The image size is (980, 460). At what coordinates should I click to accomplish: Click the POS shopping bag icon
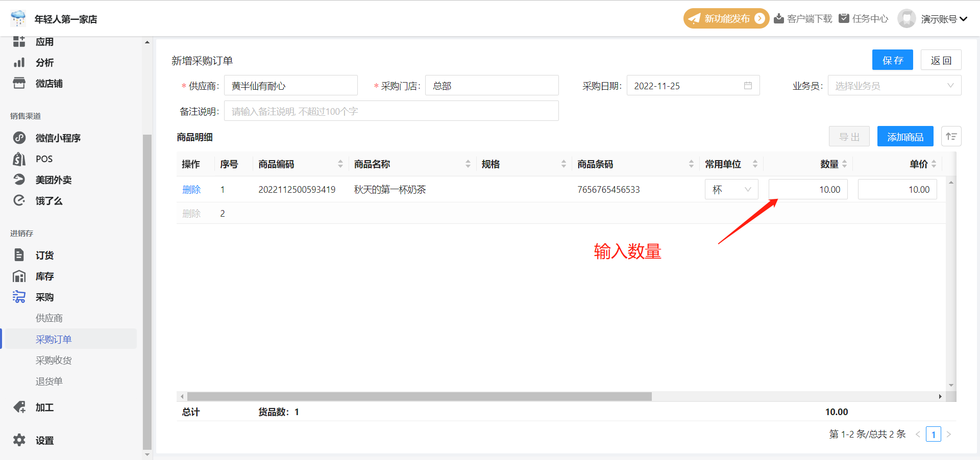19,159
